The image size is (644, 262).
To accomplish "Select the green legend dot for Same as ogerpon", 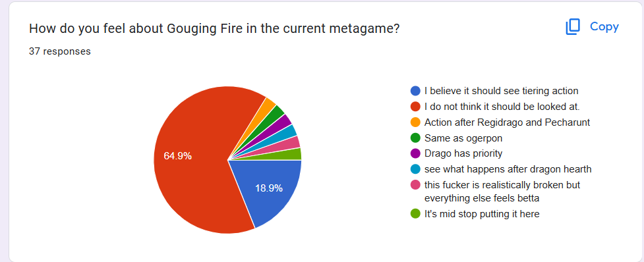I will pyautogui.click(x=415, y=138).
